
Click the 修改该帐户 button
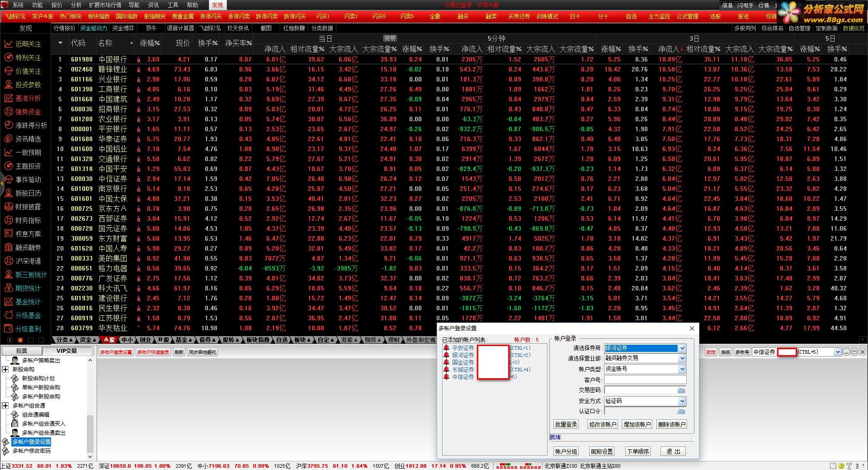603,424
